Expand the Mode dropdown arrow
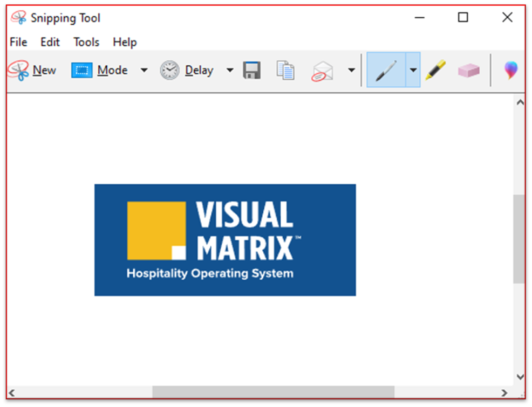Screen dimensions: 532x407 point(144,70)
